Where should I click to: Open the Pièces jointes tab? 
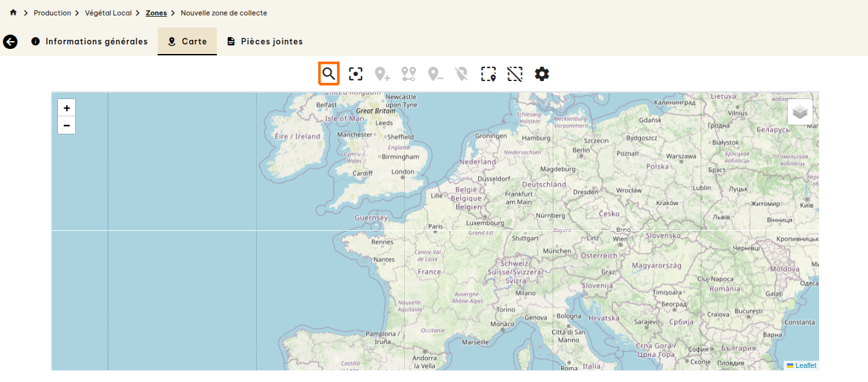point(265,42)
